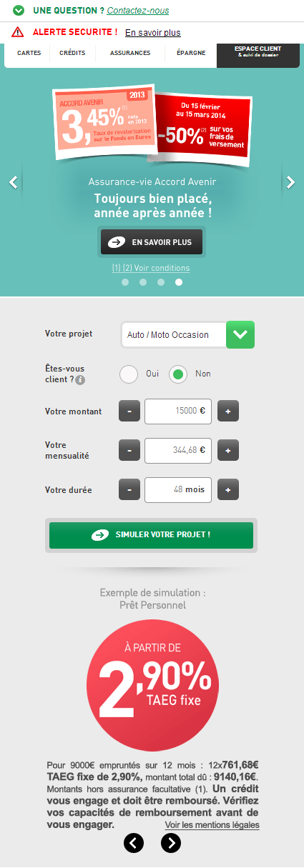Screen dimensions: 304x868
Task: Click the red security alert triangle
Action: pos(18,32)
